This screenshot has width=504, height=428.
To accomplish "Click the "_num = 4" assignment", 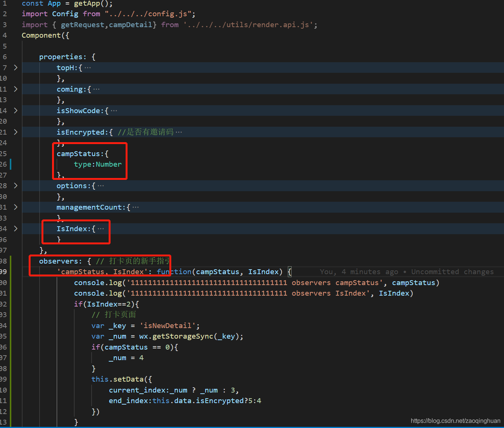I will [126, 358].
